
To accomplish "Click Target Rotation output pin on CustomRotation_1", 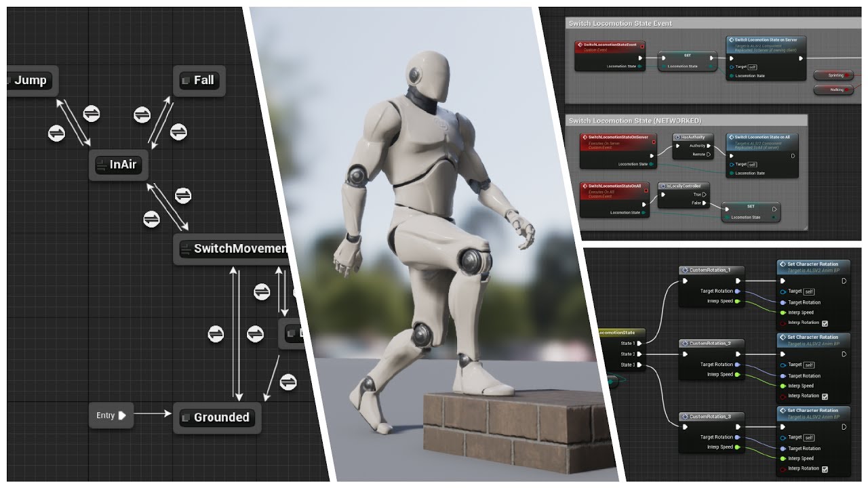I will coord(737,291).
